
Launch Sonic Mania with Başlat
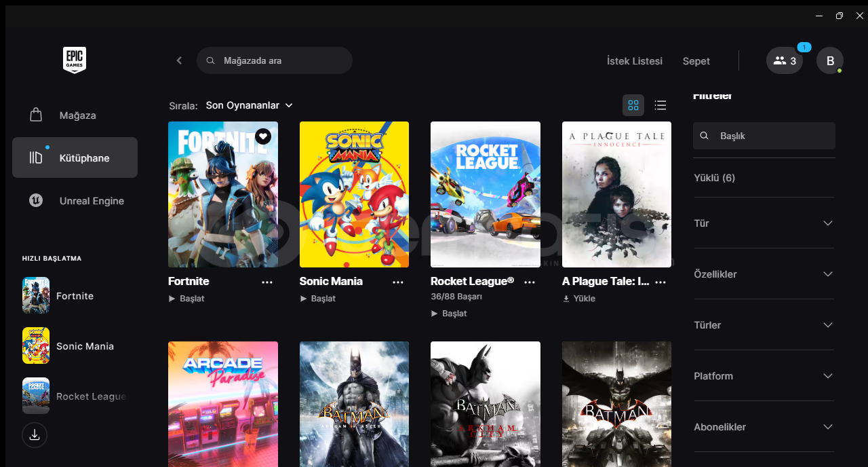click(318, 299)
